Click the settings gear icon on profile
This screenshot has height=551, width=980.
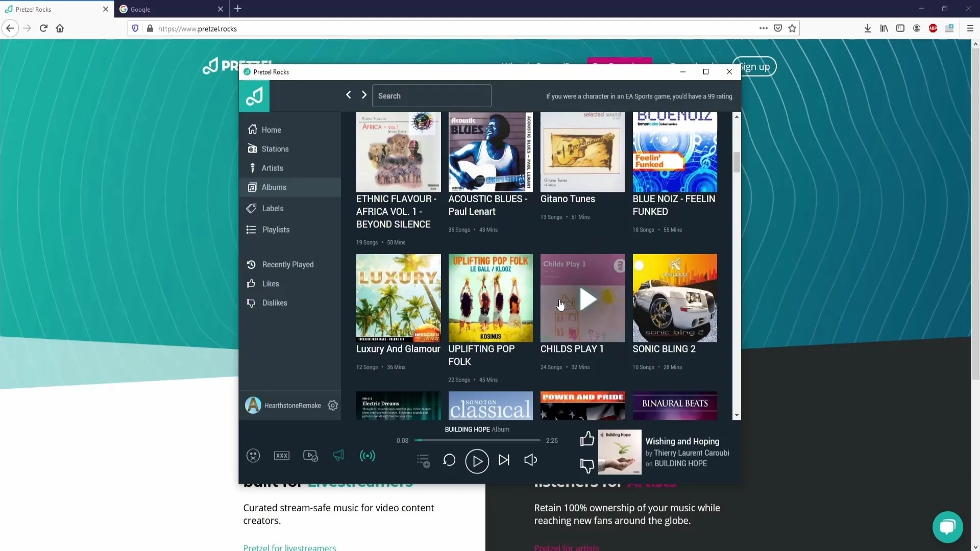point(332,405)
